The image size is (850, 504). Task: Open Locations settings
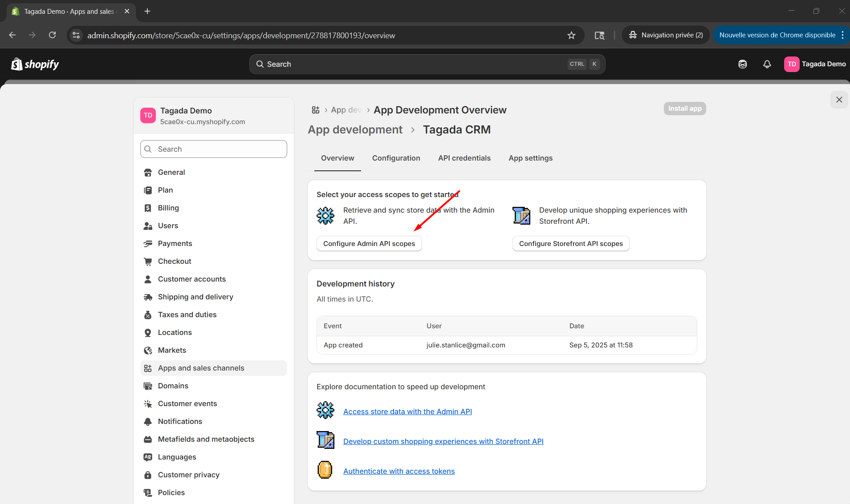tap(214, 332)
